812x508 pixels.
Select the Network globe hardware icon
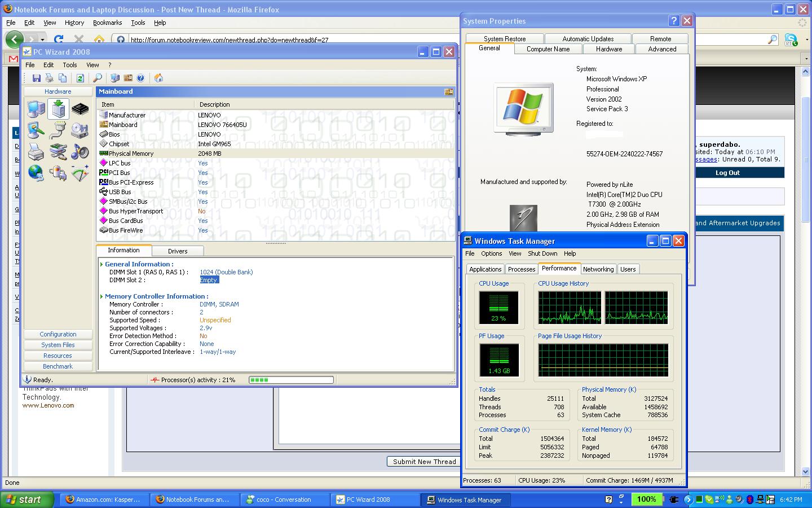coord(36,173)
